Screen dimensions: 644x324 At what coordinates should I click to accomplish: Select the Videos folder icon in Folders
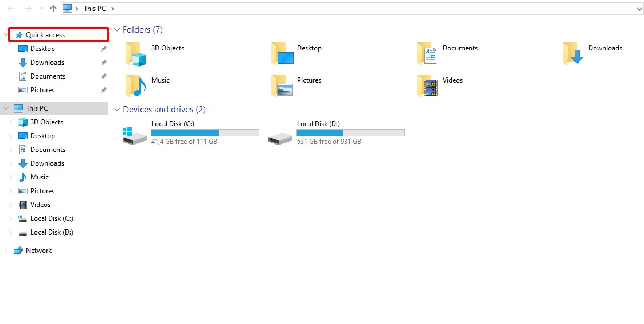[x=427, y=86]
